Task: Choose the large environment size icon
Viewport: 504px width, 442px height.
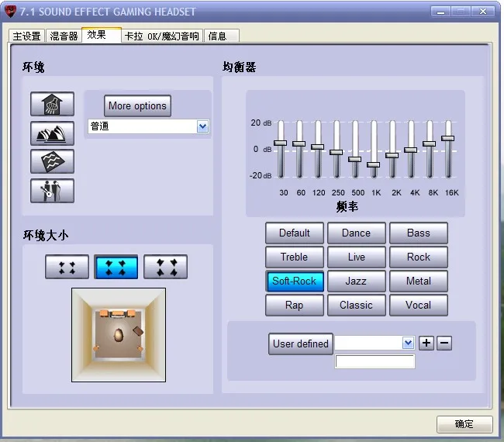Action: tap(165, 267)
